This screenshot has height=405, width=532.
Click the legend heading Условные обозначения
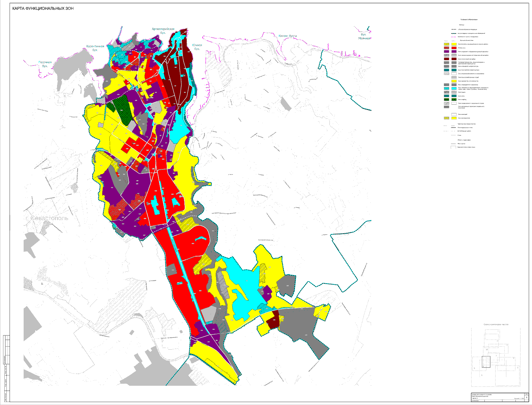click(469, 20)
